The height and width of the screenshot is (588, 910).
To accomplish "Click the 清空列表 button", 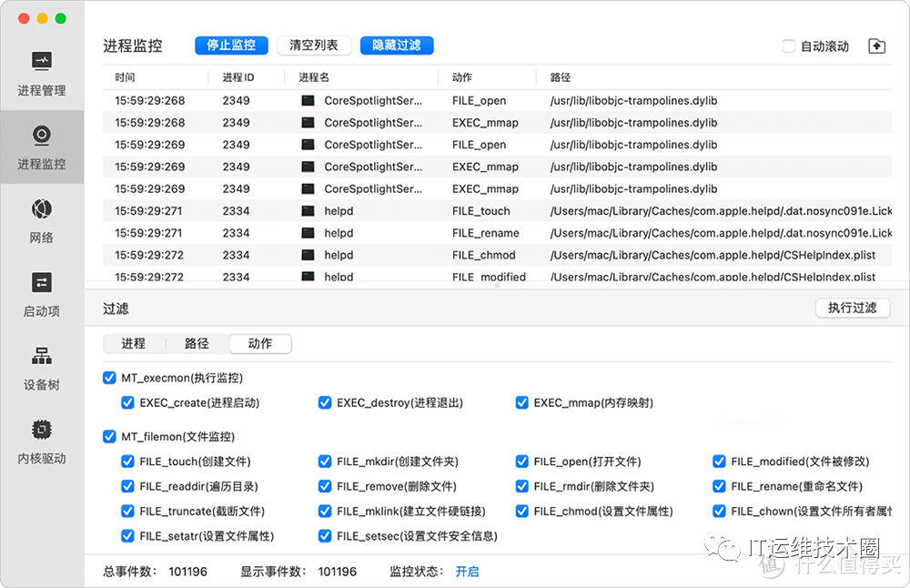I will [x=314, y=46].
